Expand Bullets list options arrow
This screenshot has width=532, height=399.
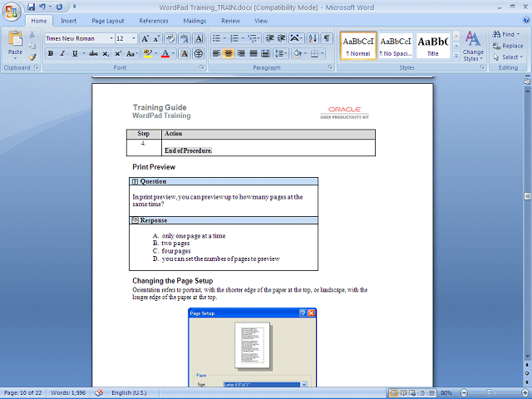(224, 38)
